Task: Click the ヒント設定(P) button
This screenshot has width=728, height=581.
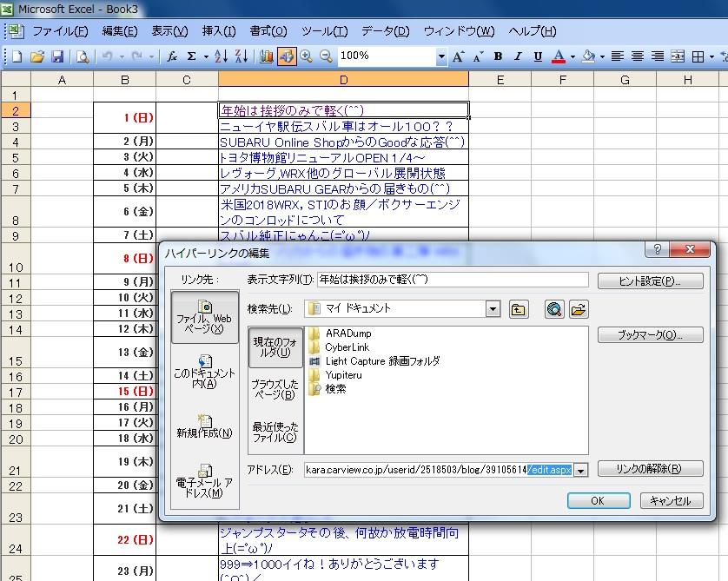Action: coord(650,281)
